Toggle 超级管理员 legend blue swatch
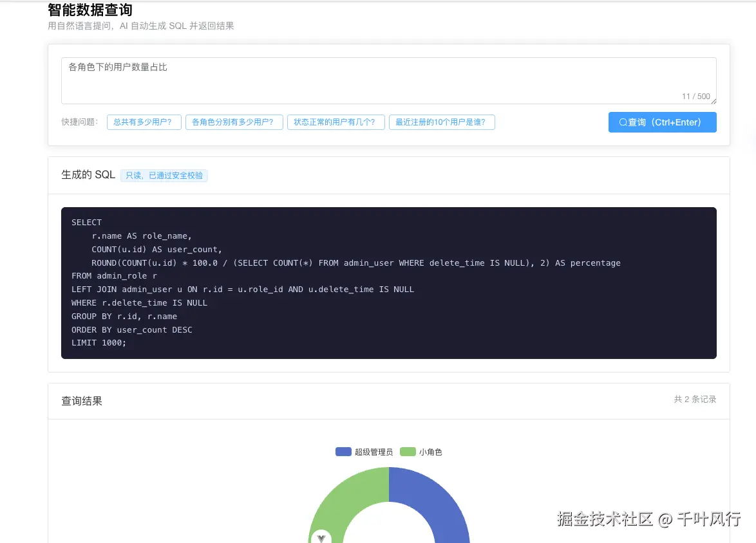 coord(343,452)
